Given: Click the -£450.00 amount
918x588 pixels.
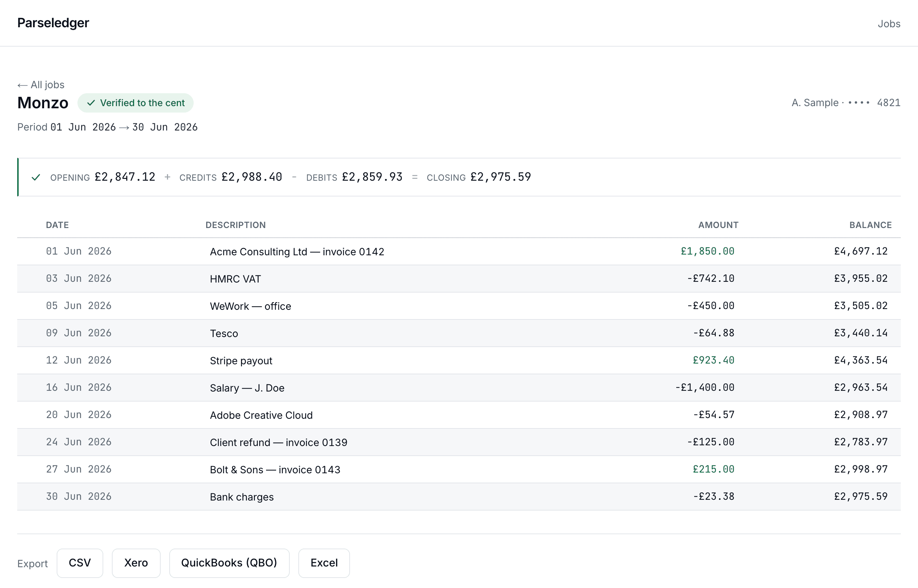Looking at the screenshot, I should coord(711,306).
